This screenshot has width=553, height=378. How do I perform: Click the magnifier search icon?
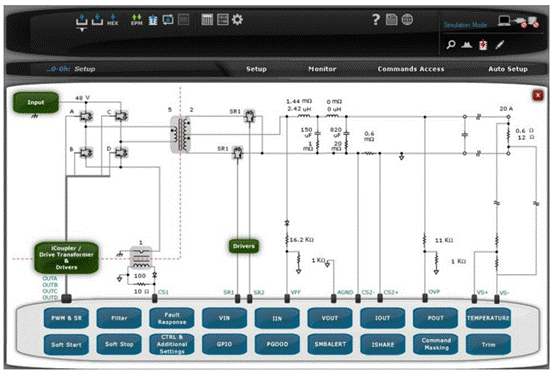click(451, 45)
